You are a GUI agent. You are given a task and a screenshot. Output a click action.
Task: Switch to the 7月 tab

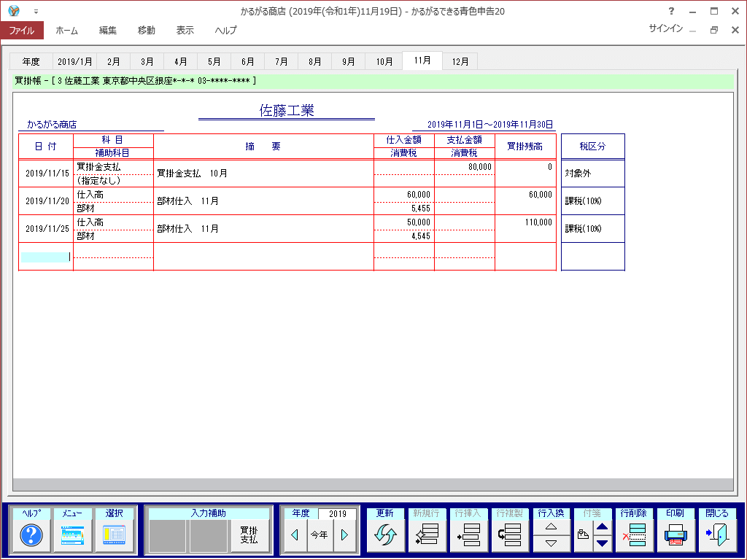point(281,61)
